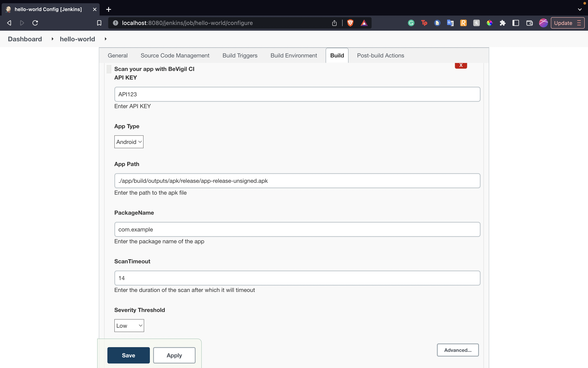Open the red Tp extension icon
The height and width of the screenshot is (368, 588).
(x=424, y=23)
